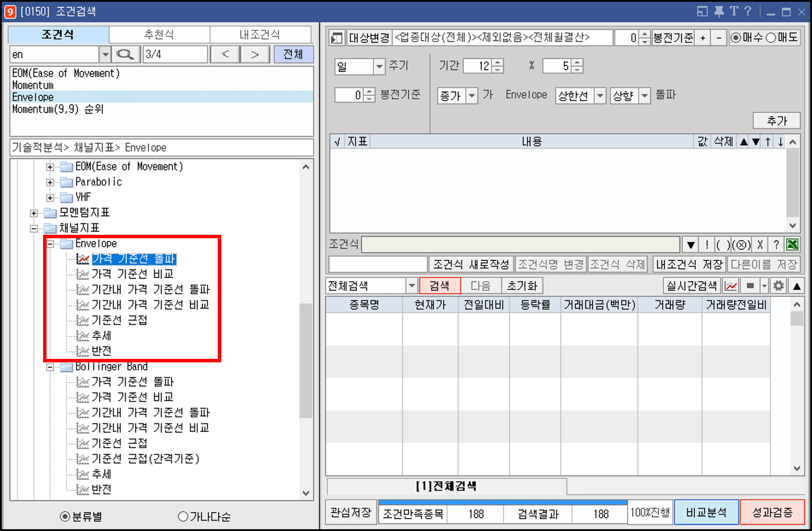Toggle the √ check column header
Screen dimensions: 812x531
coord(337,142)
